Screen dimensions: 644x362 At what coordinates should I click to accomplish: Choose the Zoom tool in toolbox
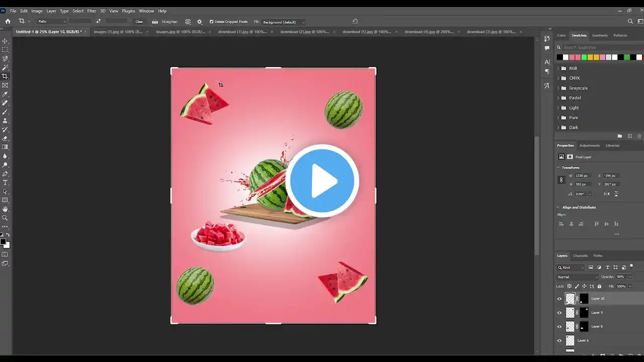pos(5,218)
